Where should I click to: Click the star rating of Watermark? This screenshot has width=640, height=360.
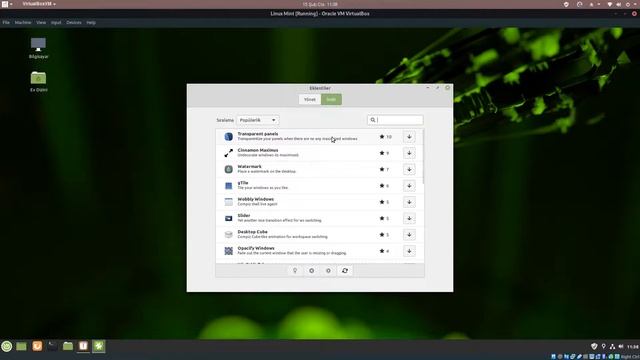(x=384, y=169)
